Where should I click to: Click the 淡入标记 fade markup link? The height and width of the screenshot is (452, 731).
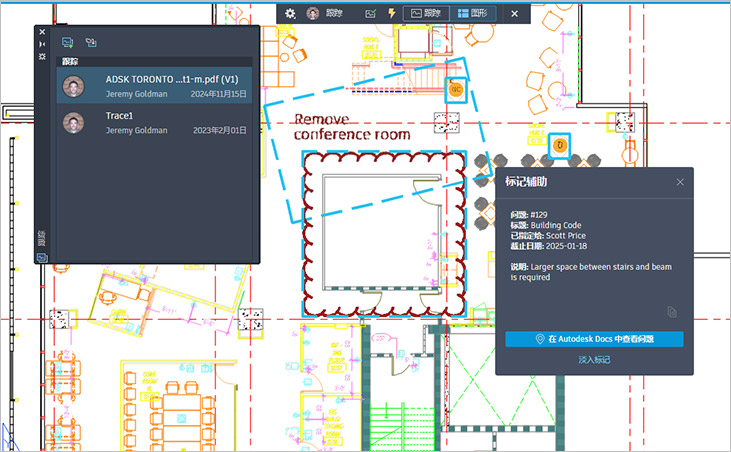pyautogui.click(x=594, y=359)
